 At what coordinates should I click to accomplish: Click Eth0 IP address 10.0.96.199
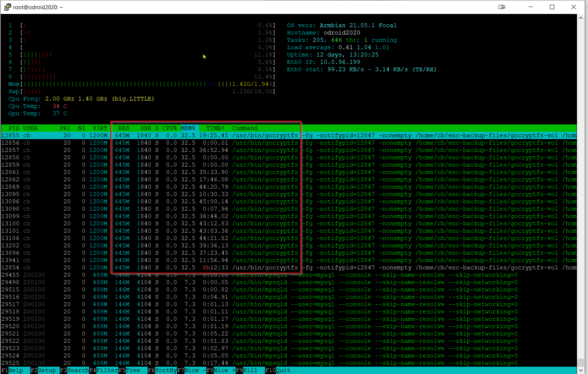coord(340,62)
